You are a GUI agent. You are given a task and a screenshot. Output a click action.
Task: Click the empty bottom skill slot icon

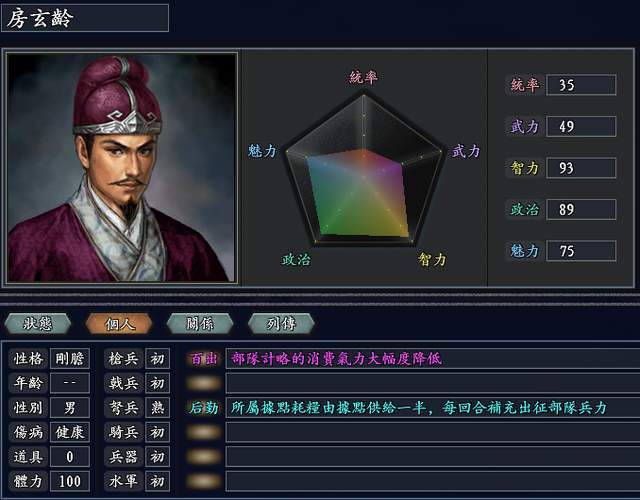(x=204, y=481)
